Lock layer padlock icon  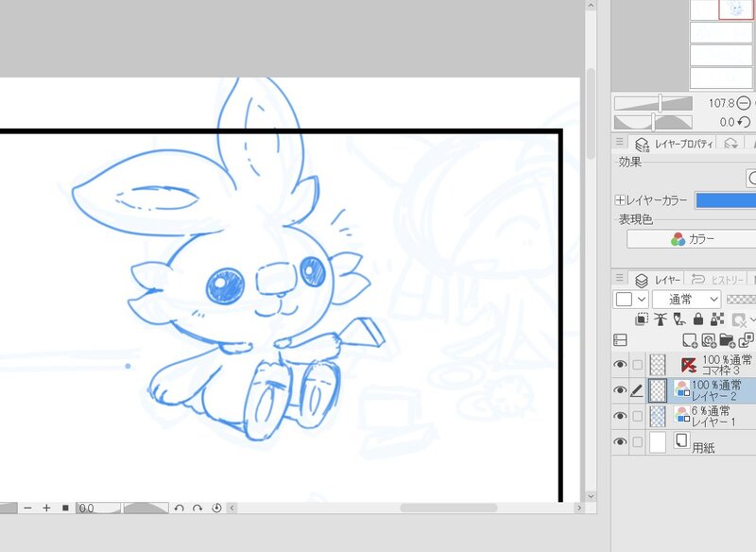tap(698, 319)
